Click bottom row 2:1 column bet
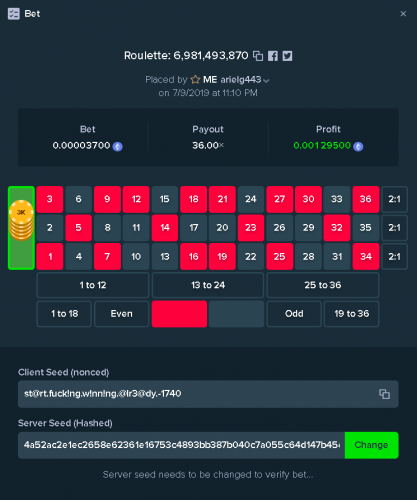 tap(394, 257)
